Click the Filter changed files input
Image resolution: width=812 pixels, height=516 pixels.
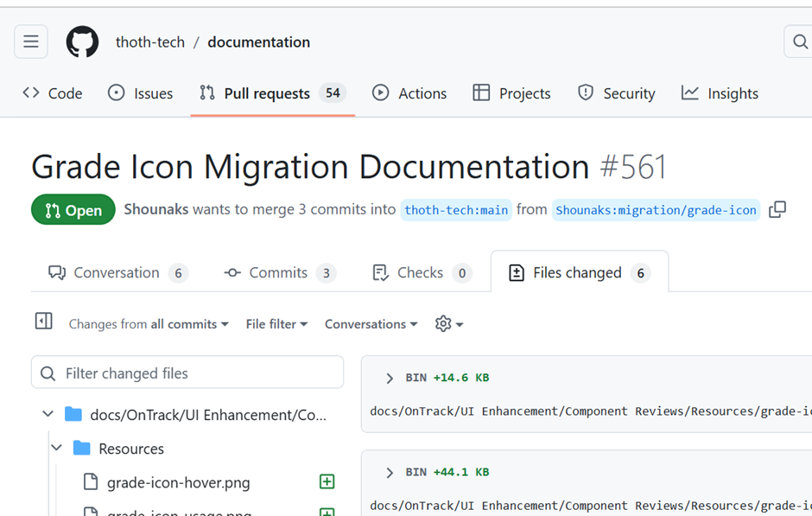pyautogui.click(x=187, y=373)
